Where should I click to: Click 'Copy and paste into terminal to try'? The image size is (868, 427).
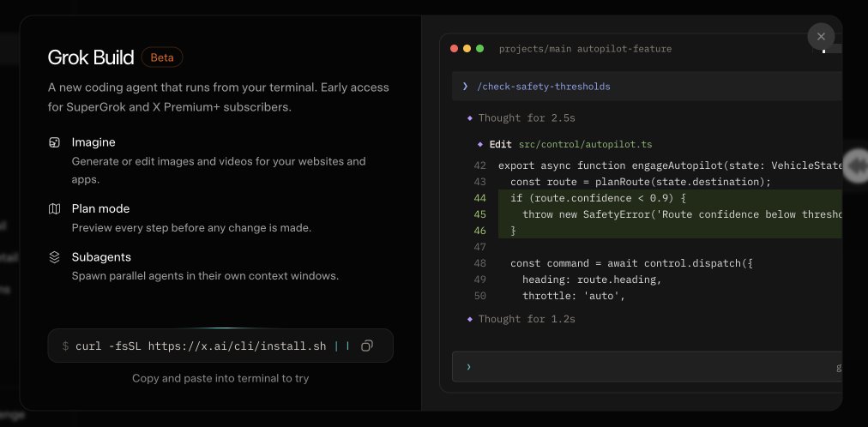click(220, 378)
